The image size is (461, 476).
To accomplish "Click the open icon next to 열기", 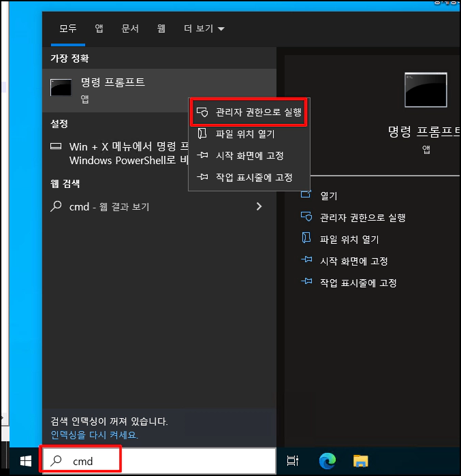I will (306, 193).
